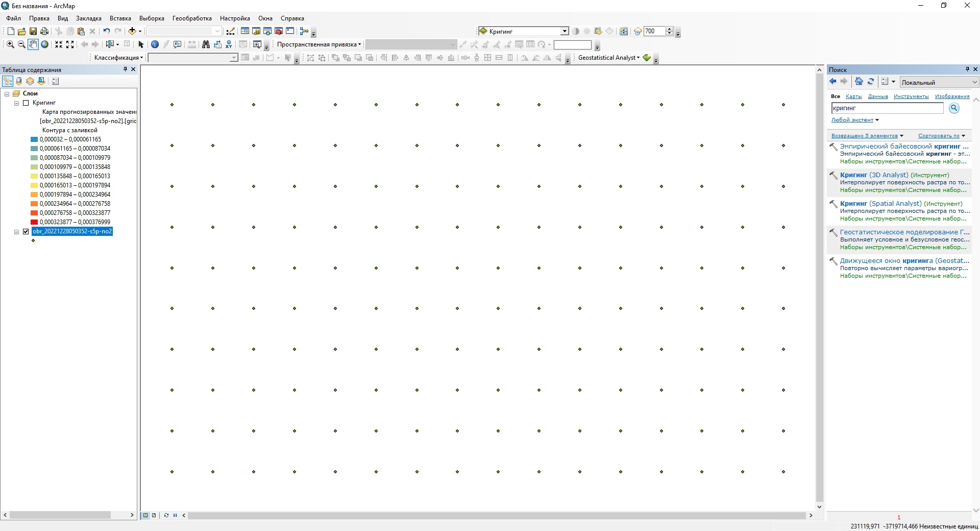Auto-hide Таблица содержания panel with pin
Image resolution: width=980 pixels, height=531 pixels.
pos(125,69)
